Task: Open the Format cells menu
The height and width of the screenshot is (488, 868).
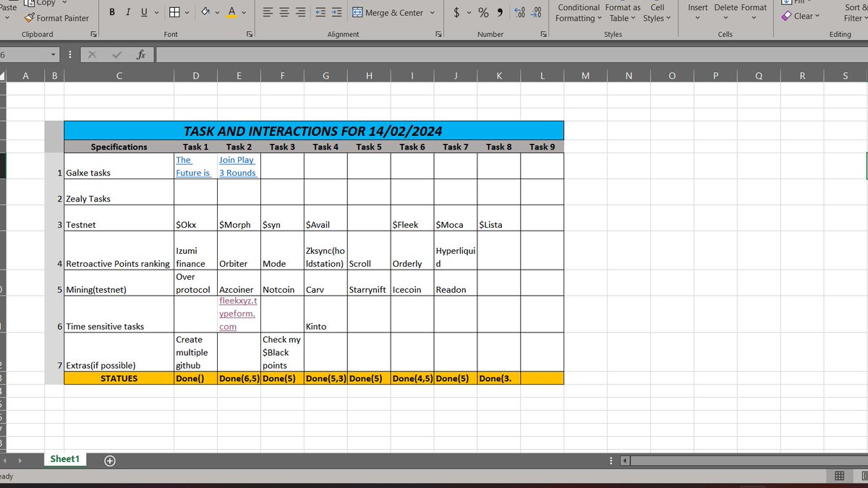Action: tap(754, 12)
